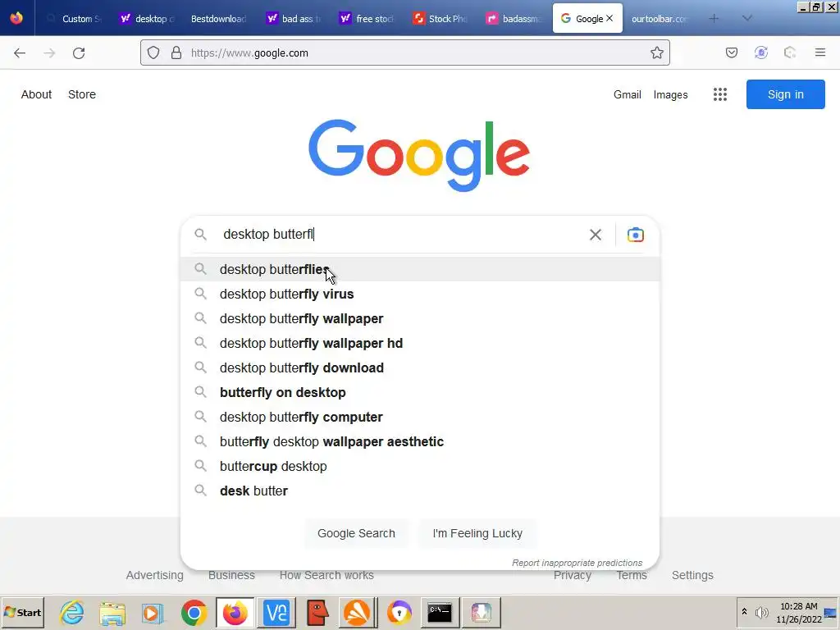Screen dimensions: 840x630
Task: Select 'butterfly desktop wallpaper aesthetic' suggestion
Action: [x=420, y=442]
